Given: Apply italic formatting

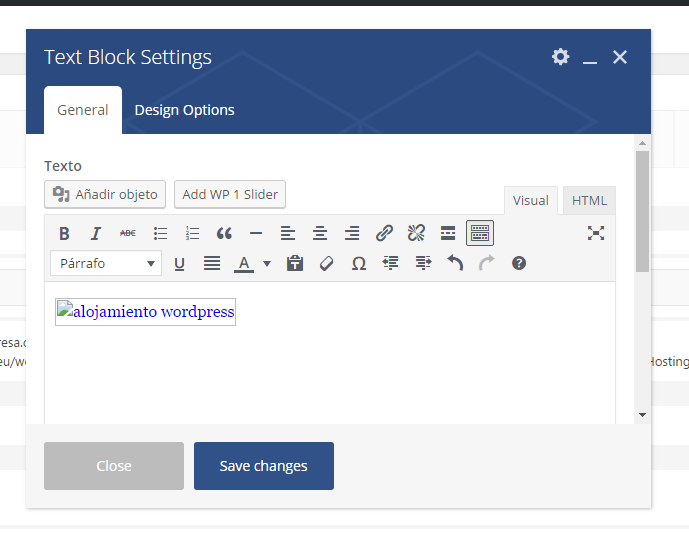Looking at the screenshot, I should pyautogui.click(x=96, y=233).
